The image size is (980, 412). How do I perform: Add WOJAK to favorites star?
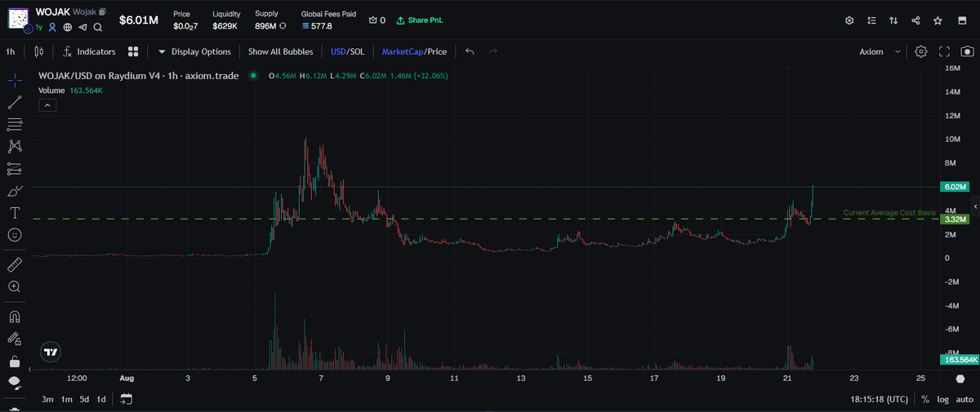938,20
